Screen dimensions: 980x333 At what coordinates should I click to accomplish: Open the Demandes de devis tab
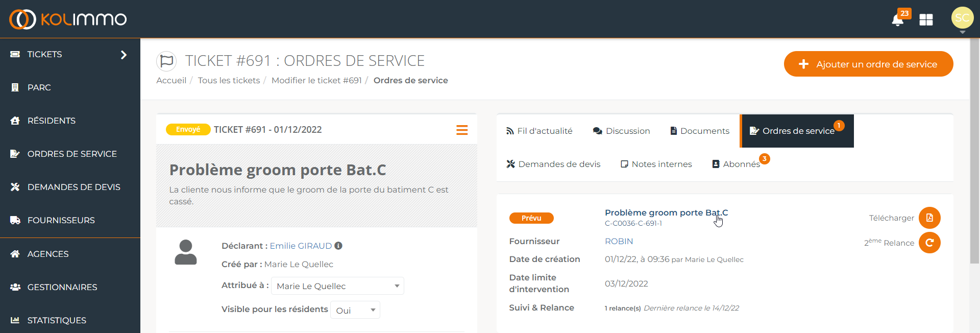[553, 164]
